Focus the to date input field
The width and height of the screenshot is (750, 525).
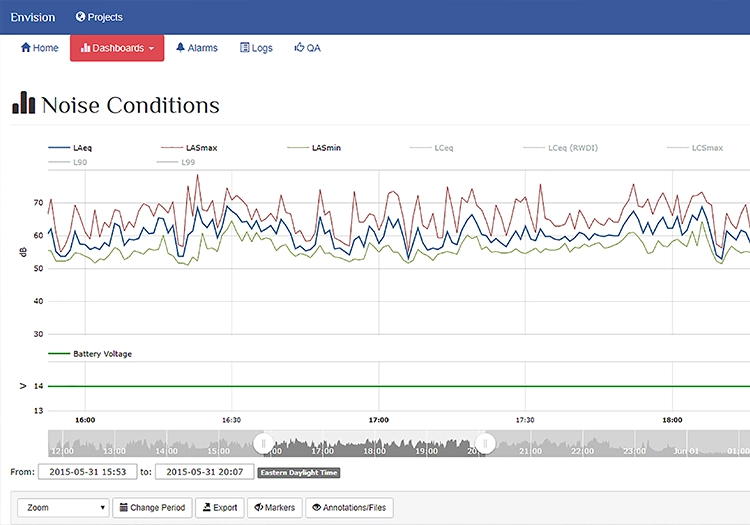coord(205,472)
